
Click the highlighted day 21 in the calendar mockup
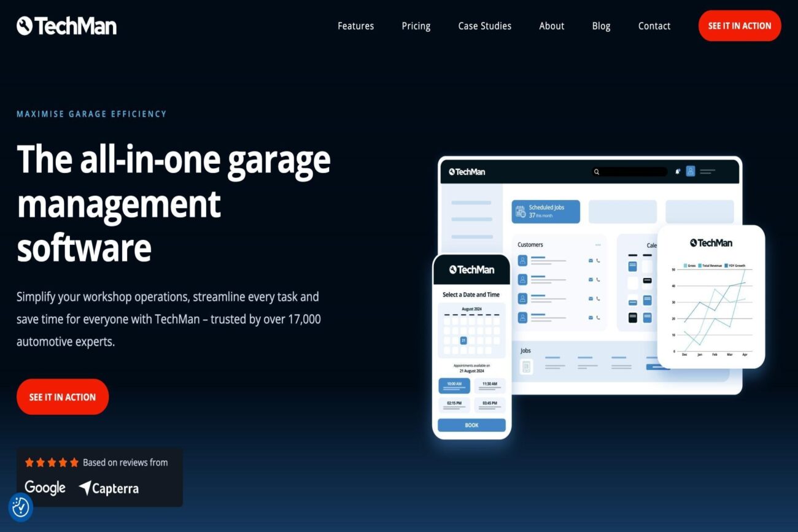[463, 340]
